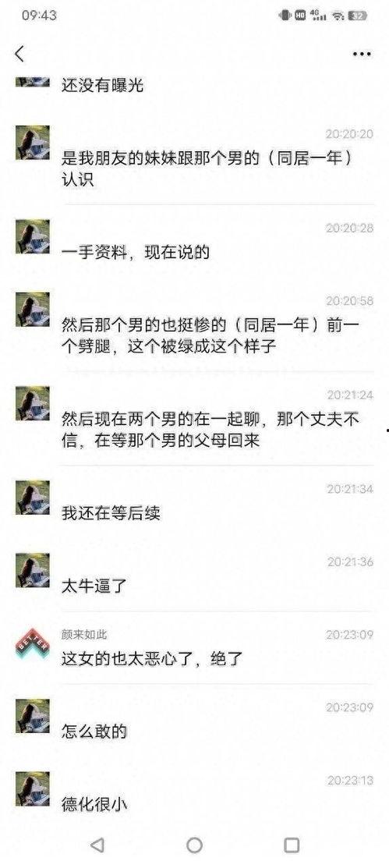Tap avatar next to 我还在等后续 message
The width and height of the screenshot is (389, 868).
pyautogui.click(x=32, y=497)
